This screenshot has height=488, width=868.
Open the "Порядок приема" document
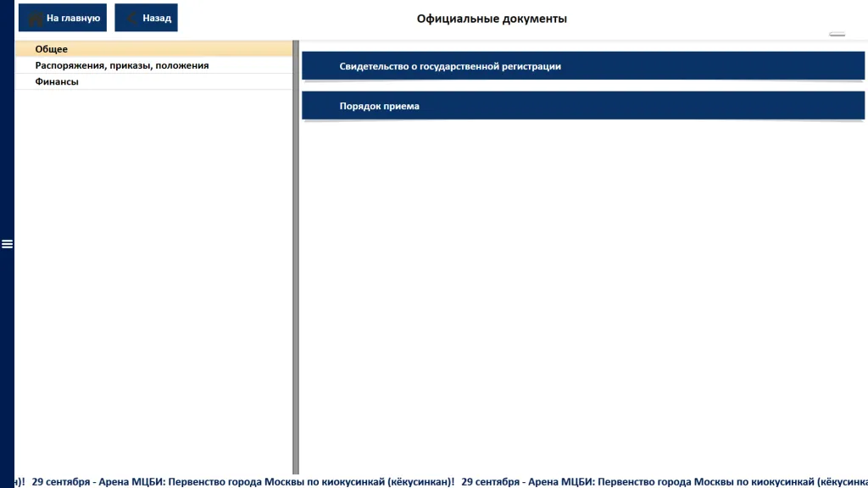click(x=583, y=106)
